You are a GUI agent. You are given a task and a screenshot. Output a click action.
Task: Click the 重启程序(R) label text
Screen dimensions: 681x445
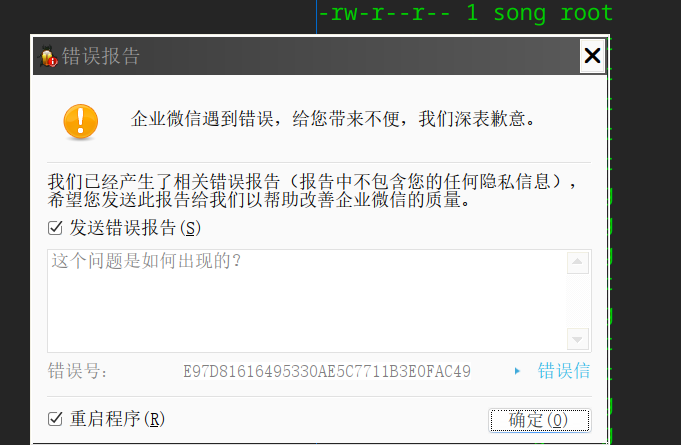click(x=117, y=419)
